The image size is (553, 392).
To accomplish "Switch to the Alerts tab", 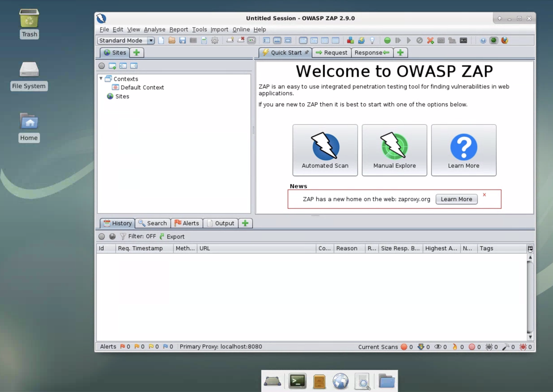I will [187, 223].
